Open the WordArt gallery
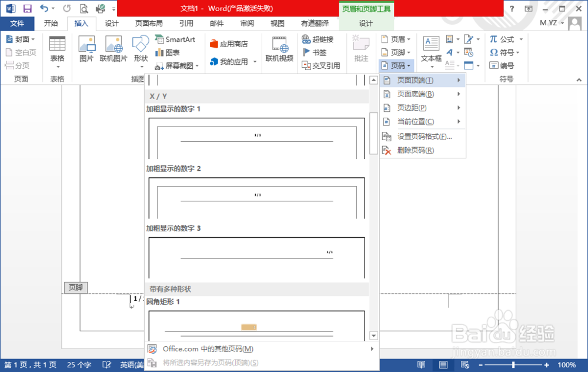588x372 pixels. click(x=450, y=52)
